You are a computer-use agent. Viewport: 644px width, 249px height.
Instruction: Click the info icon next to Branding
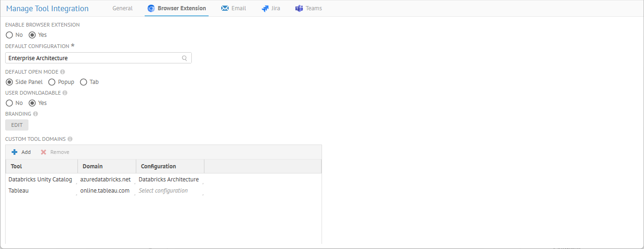(x=35, y=114)
